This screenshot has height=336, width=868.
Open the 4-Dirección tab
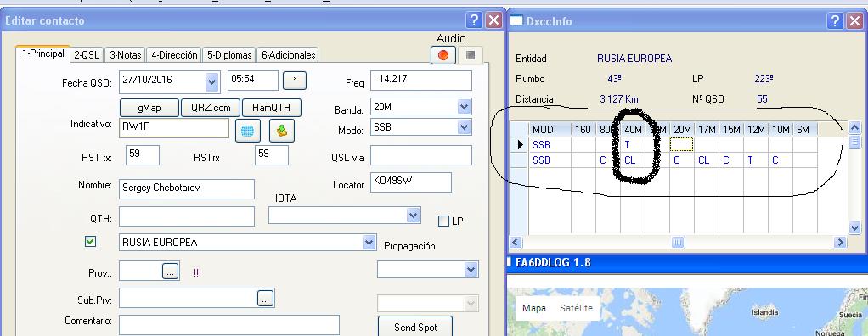point(174,54)
